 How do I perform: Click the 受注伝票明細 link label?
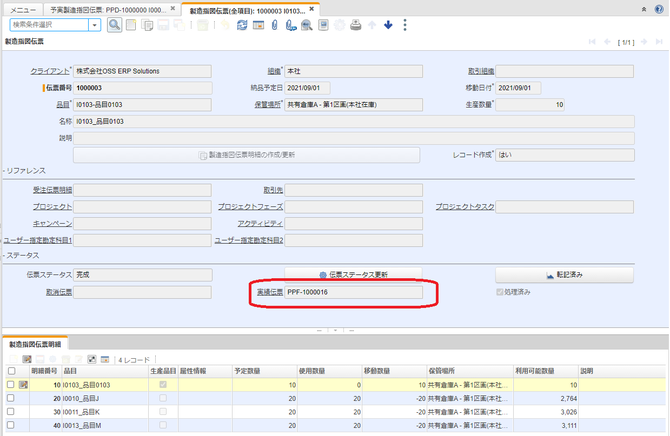click(53, 190)
